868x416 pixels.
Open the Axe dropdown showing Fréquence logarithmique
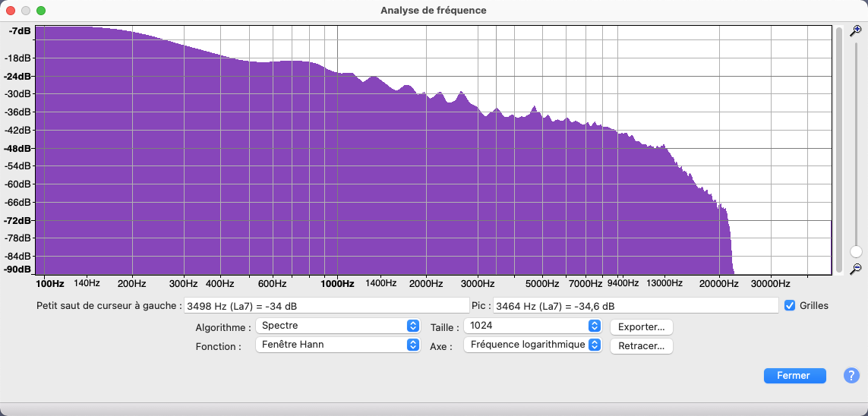coord(532,345)
